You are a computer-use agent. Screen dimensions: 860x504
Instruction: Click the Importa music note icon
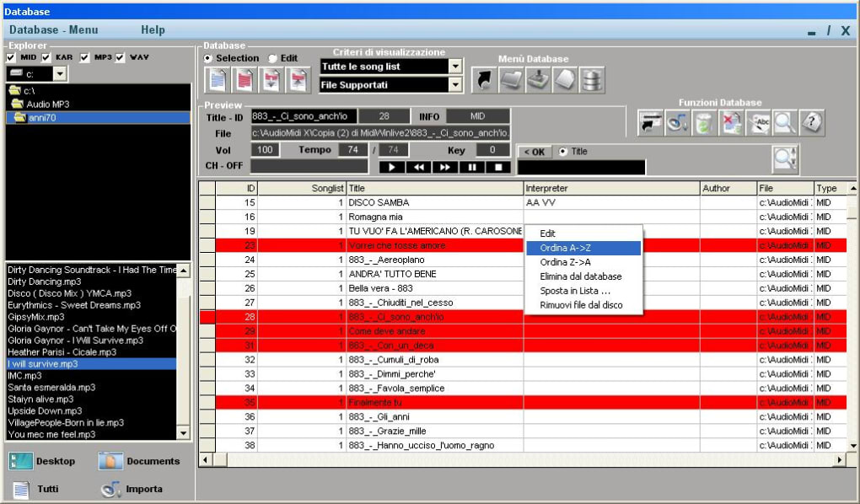click(x=110, y=489)
